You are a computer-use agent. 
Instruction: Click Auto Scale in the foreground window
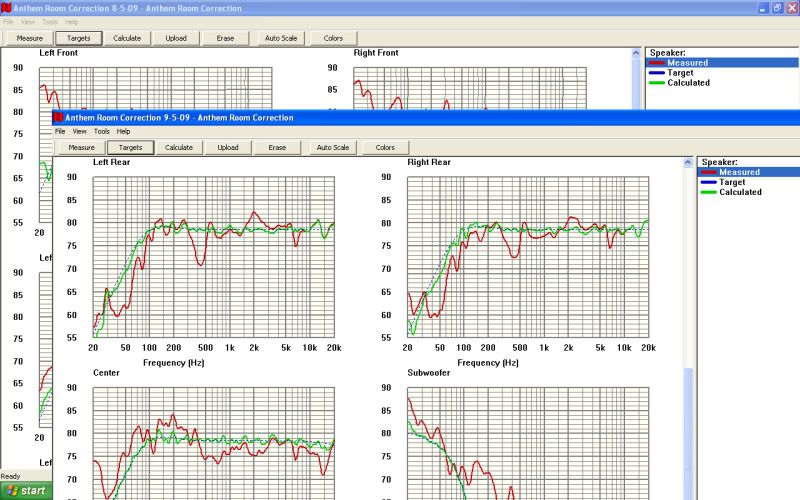pos(333,147)
